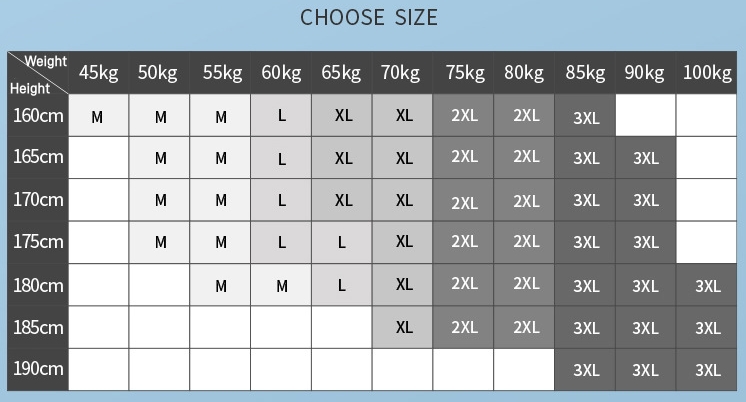Choose 3XL cell for 160cm at 85kg
Viewport: 746px width, 402px height.
point(586,117)
